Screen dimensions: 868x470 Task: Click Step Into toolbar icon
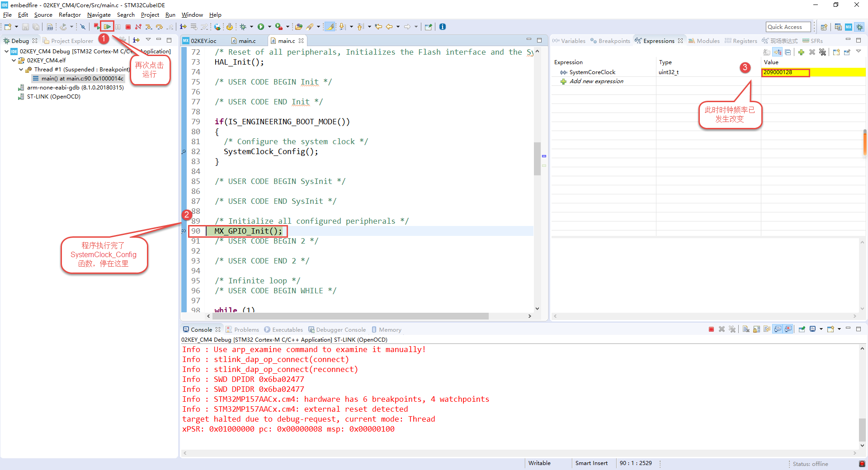click(148, 27)
